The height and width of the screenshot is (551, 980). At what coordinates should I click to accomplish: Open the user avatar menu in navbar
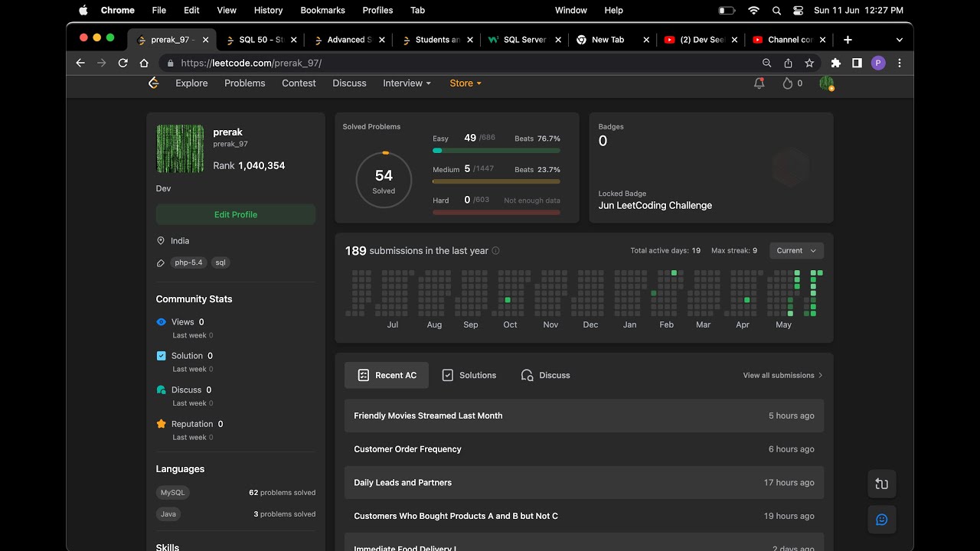(x=826, y=83)
